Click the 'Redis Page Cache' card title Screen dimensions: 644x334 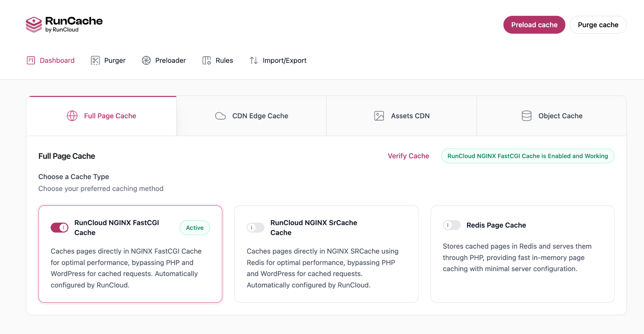click(496, 225)
